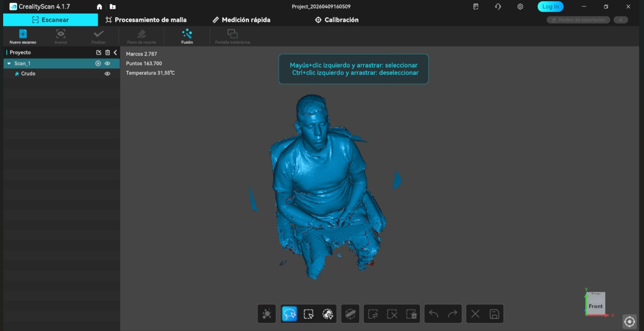Toggle the select-through box tool
The image size is (644, 331).
350,314
